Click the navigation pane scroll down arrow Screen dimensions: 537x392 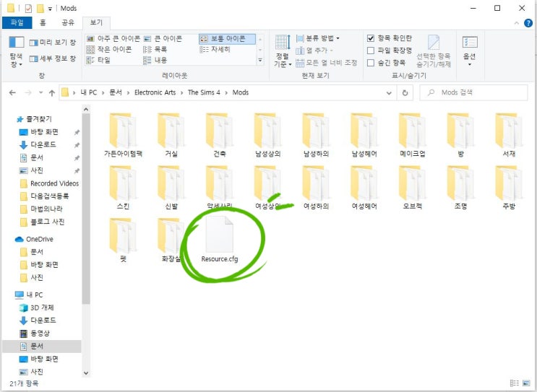click(86, 373)
